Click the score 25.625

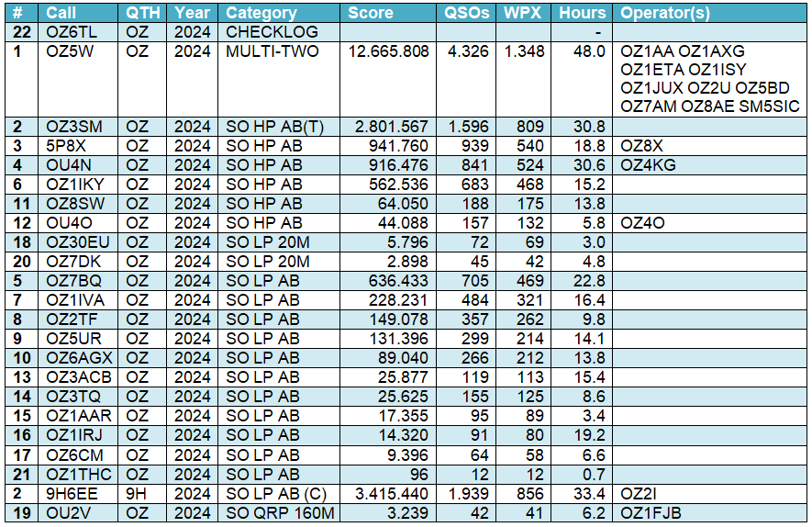[403, 397]
